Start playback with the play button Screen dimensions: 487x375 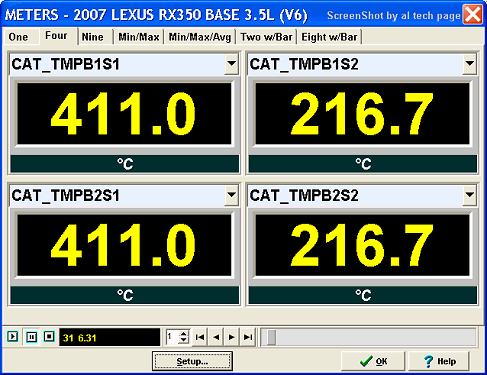(x=13, y=336)
